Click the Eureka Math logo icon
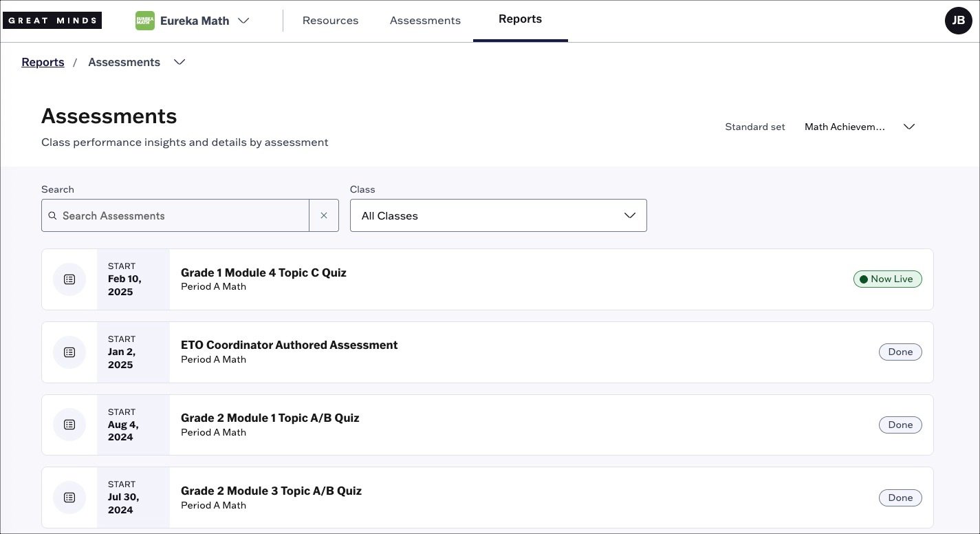 (144, 20)
